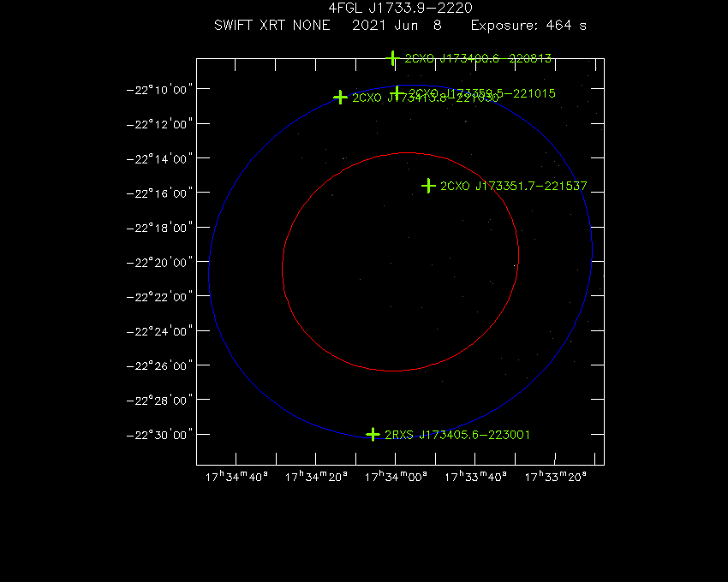Viewport: 728px width, 582px height.
Task: Click declination label -22°14'00"
Action: click(159, 158)
